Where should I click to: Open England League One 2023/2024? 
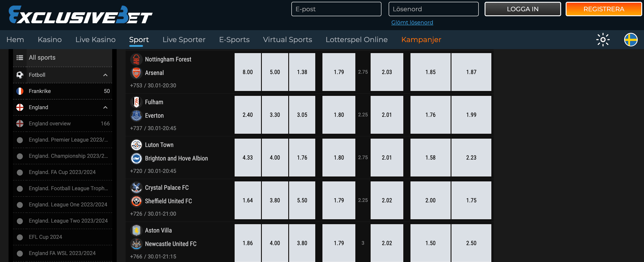pos(63,205)
